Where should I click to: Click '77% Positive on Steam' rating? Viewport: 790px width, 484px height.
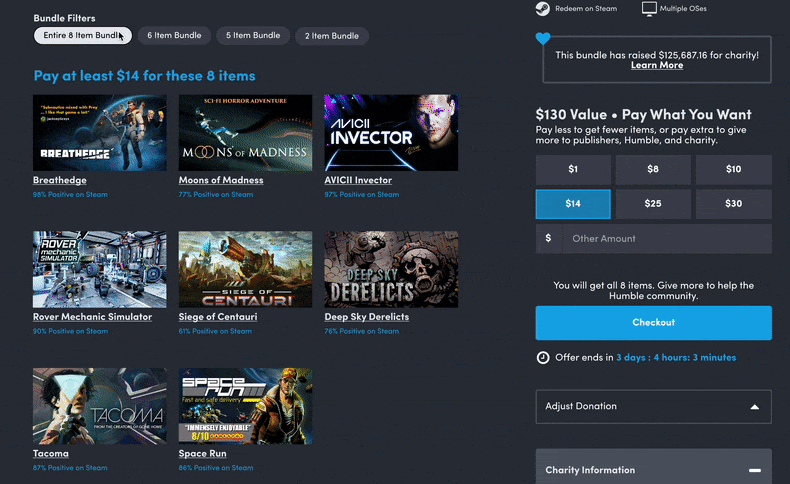(x=216, y=194)
